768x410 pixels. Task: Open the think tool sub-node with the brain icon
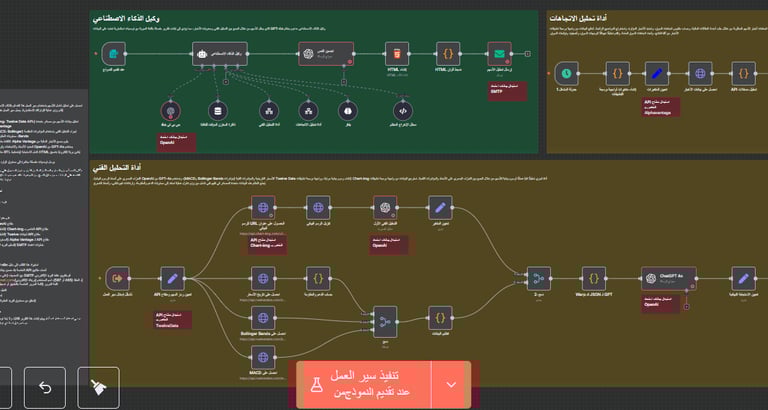[348, 111]
